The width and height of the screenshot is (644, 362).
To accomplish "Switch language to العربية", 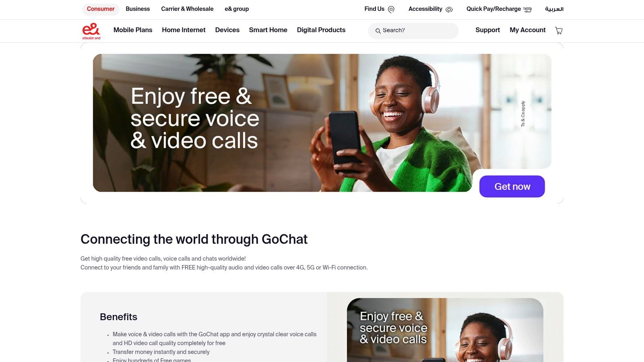I will point(554,9).
